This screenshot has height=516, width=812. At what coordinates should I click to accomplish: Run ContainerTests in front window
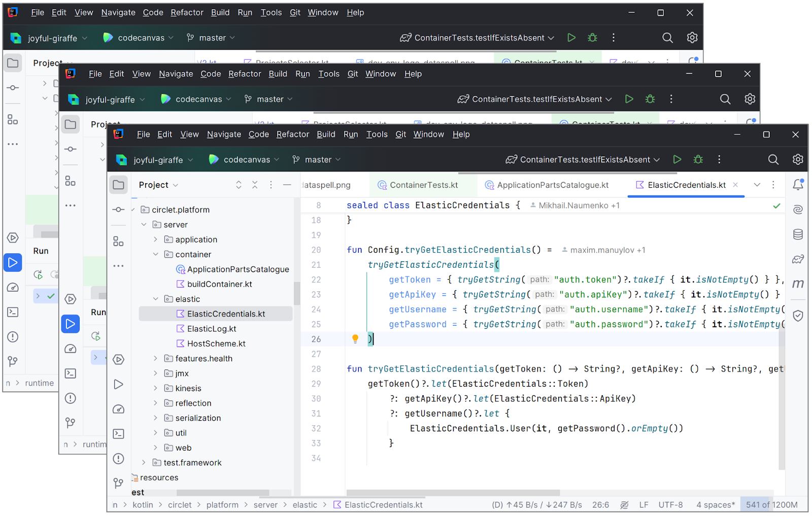677,159
